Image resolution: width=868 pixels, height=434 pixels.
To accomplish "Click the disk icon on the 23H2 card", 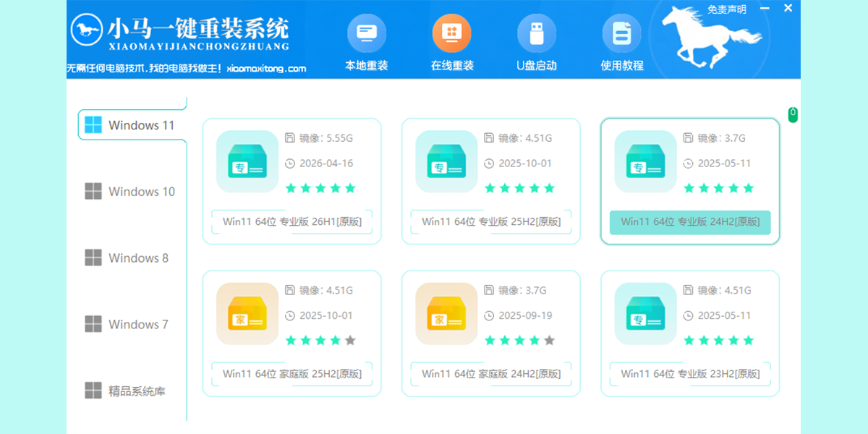I will click(688, 290).
